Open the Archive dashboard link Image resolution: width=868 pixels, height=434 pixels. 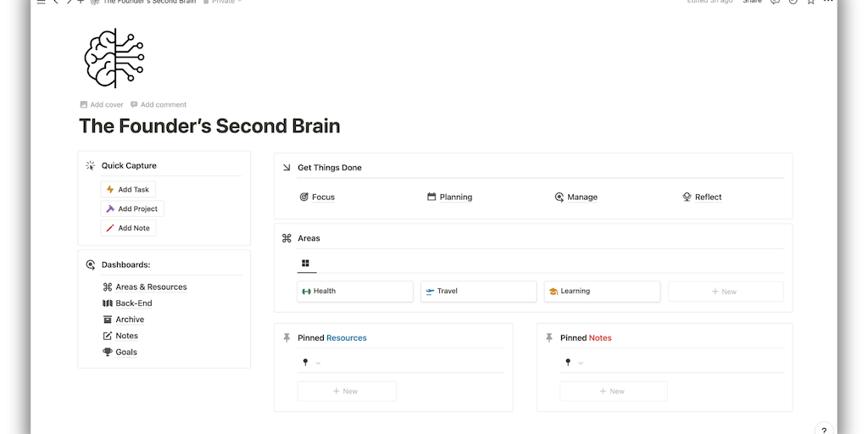pos(124,320)
